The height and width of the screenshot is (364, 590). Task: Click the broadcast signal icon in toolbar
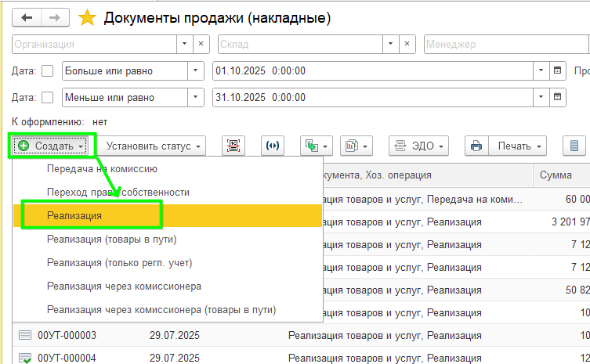tap(272, 146)
